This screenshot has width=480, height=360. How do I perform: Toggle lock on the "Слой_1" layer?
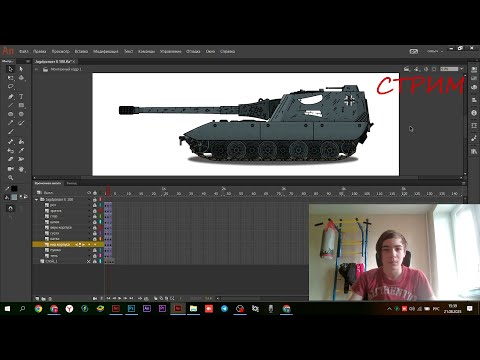(95, 261)
